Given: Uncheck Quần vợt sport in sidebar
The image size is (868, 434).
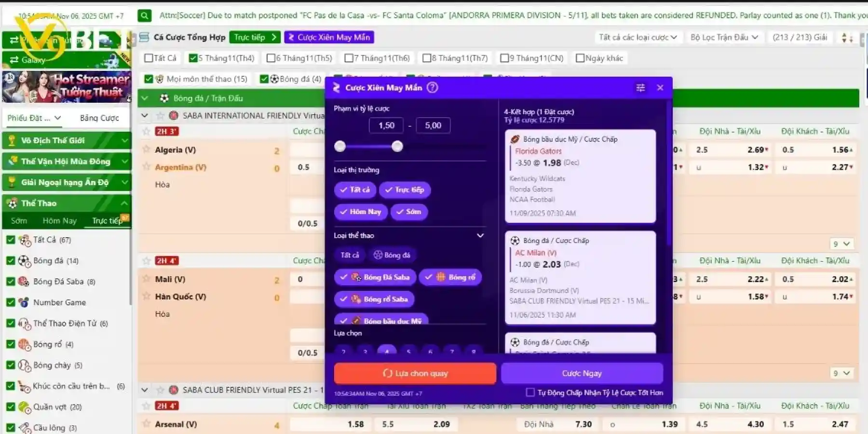Looking at the screenshot, I should tap(11, 407).
